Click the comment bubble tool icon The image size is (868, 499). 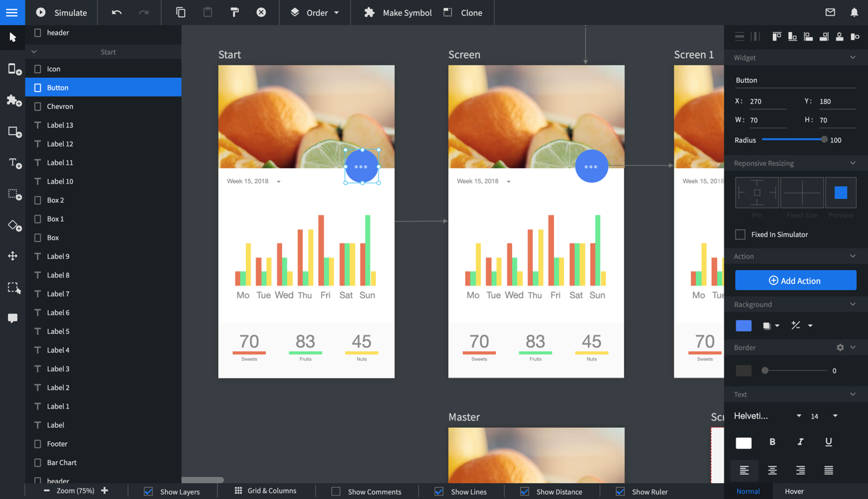(13, 319)
